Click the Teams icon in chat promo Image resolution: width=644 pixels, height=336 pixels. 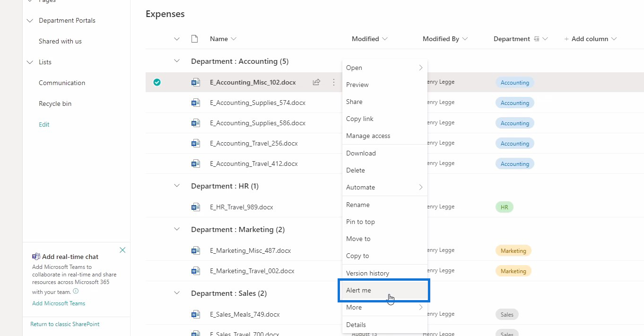(36, 257)
